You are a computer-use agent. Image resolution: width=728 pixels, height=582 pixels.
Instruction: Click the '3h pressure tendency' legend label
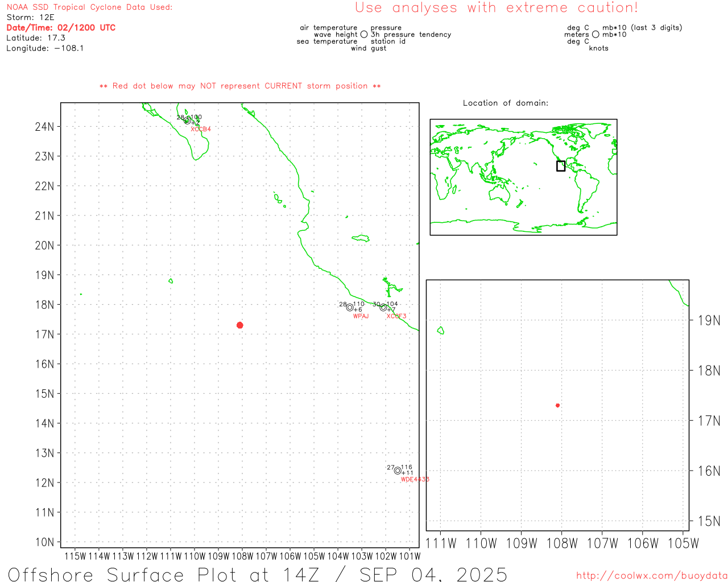click(x=411, y=35)
